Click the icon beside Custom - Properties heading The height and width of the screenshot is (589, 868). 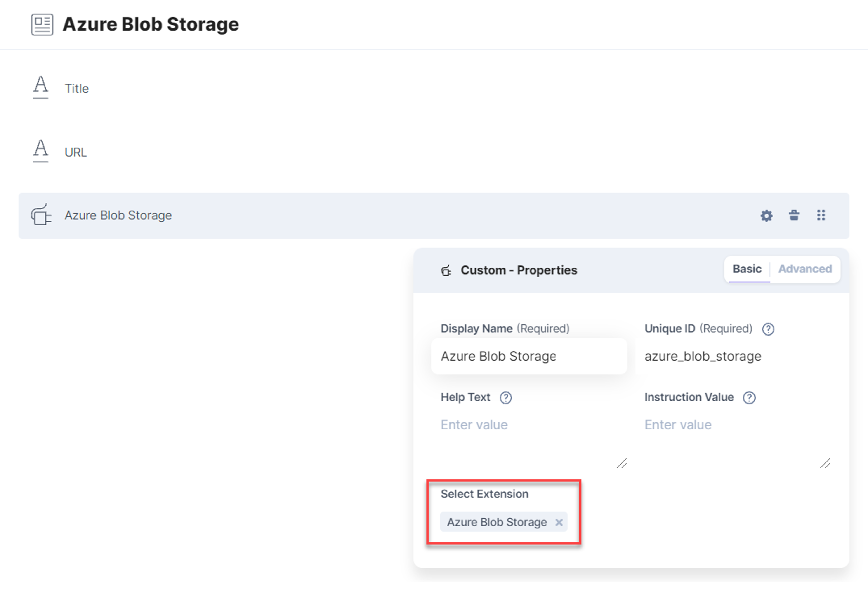(446, 271)
